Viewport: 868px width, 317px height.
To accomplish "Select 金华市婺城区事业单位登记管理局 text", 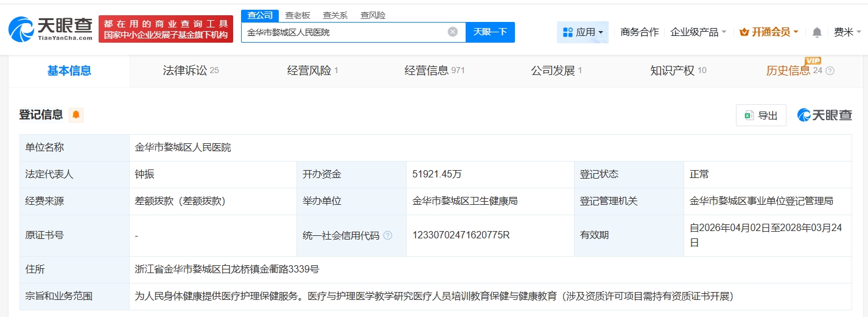I will (761, 201).
